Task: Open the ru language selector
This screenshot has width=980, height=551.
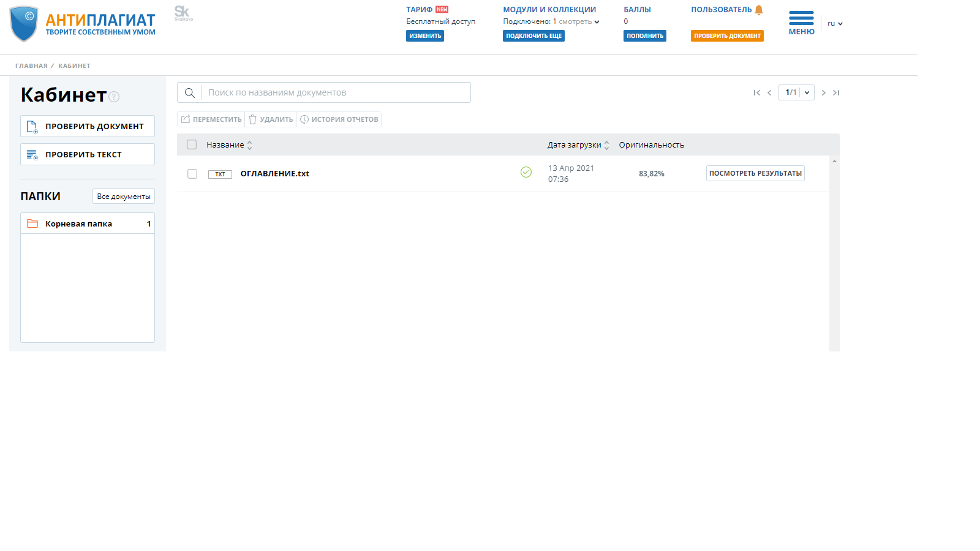Action: (x=835, y=24)
